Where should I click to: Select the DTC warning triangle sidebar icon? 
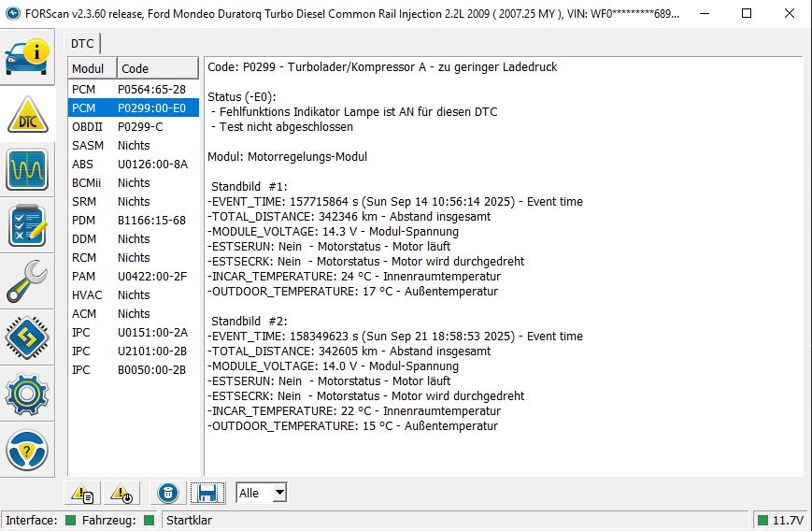28,114
